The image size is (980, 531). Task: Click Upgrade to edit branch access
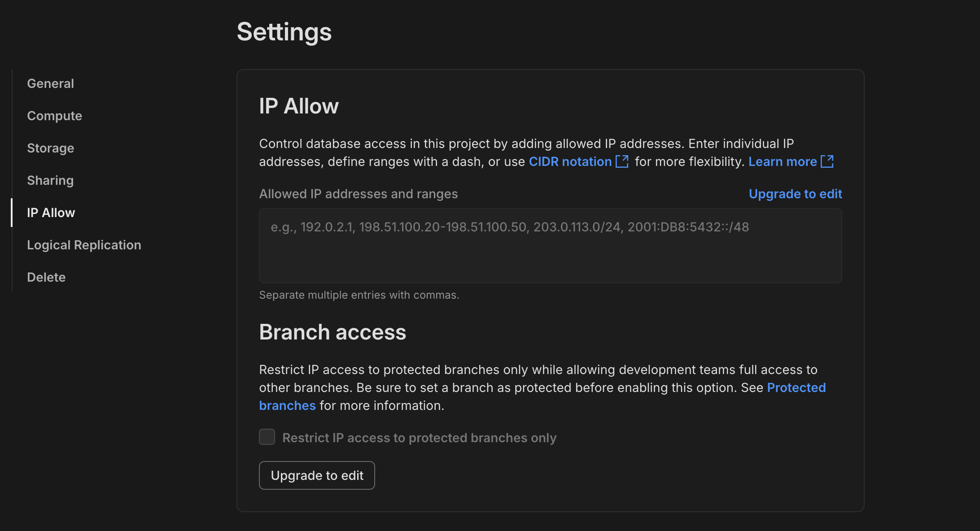tap(317, 475)
